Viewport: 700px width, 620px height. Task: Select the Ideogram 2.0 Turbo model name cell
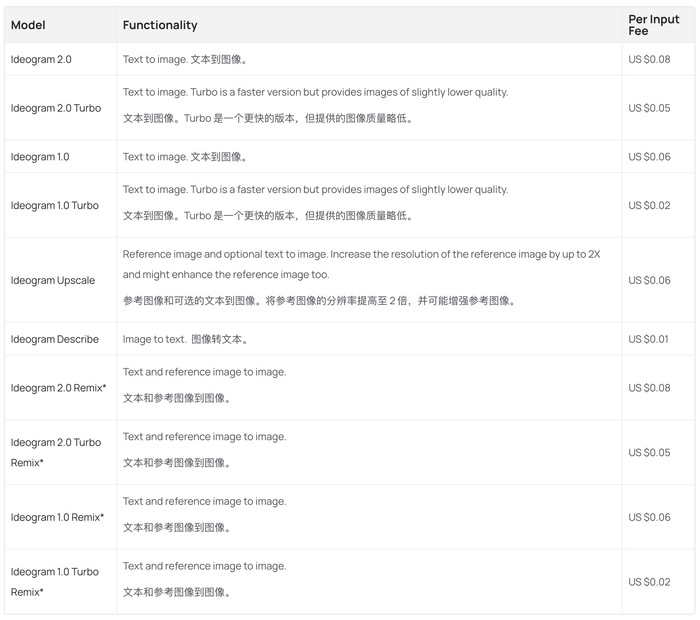[56, 108]
